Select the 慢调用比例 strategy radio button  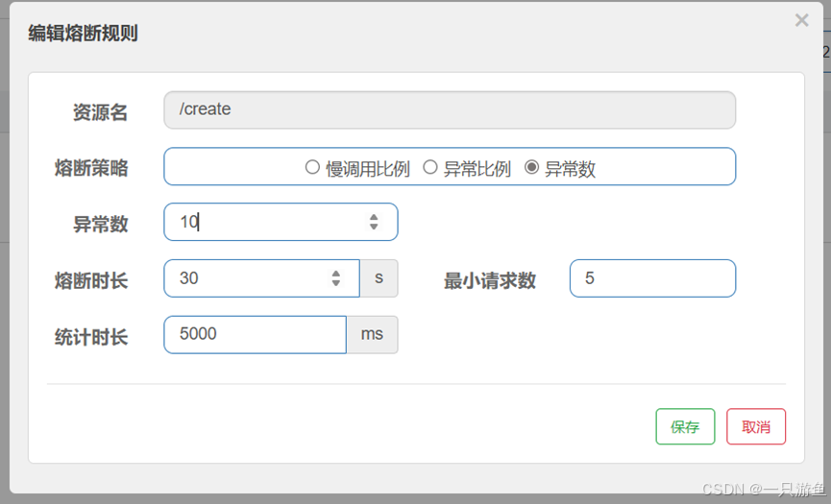point(312,167)
